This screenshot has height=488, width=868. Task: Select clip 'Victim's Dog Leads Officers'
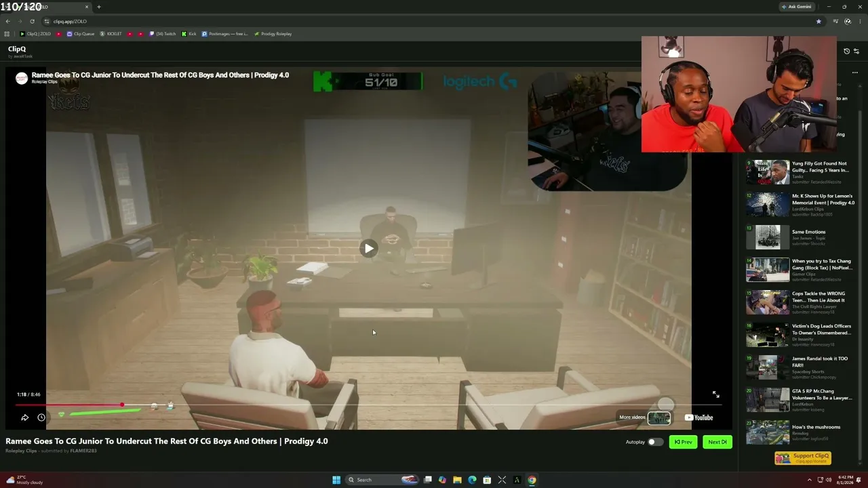800,335
